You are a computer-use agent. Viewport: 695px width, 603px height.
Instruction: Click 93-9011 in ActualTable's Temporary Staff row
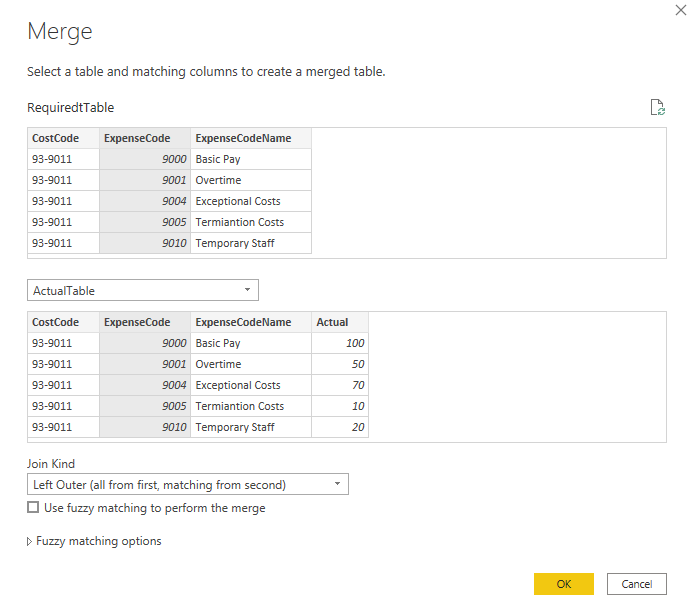point(63,427)
